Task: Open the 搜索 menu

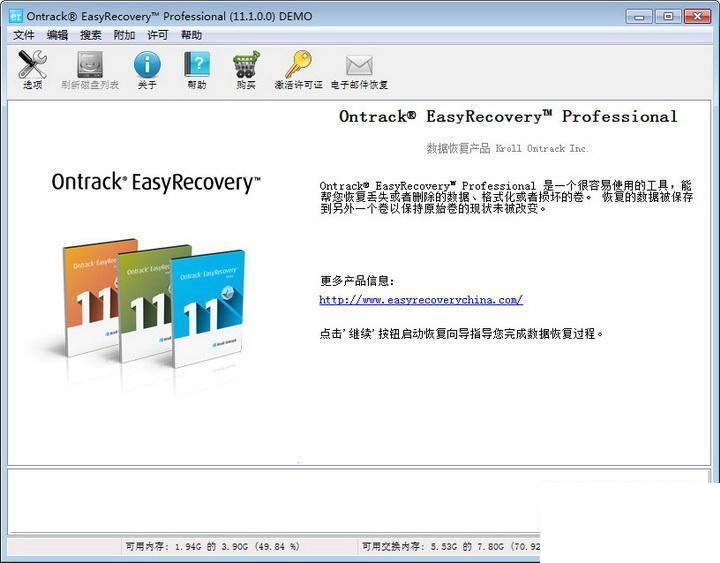Action: [90, 35]
